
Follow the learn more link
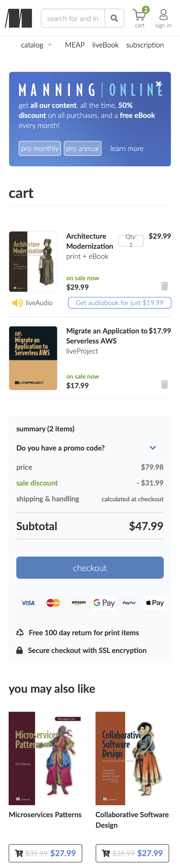[x=127, y=149]
